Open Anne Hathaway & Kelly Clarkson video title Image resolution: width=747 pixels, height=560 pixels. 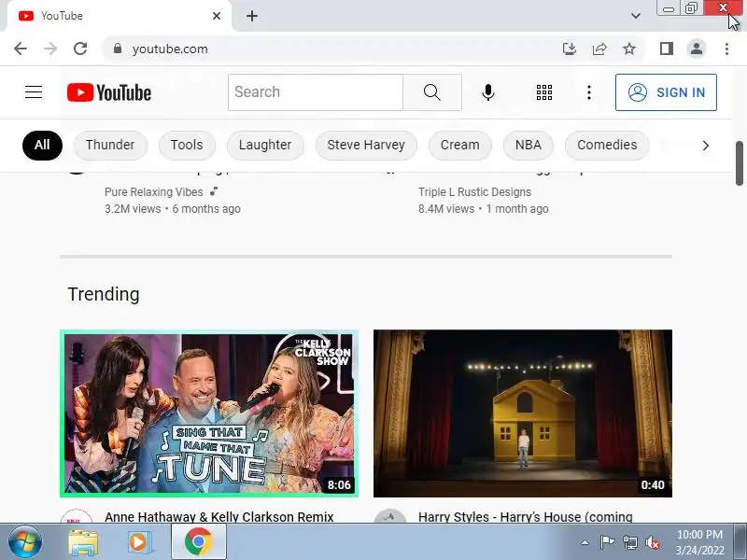coord(219,517)
